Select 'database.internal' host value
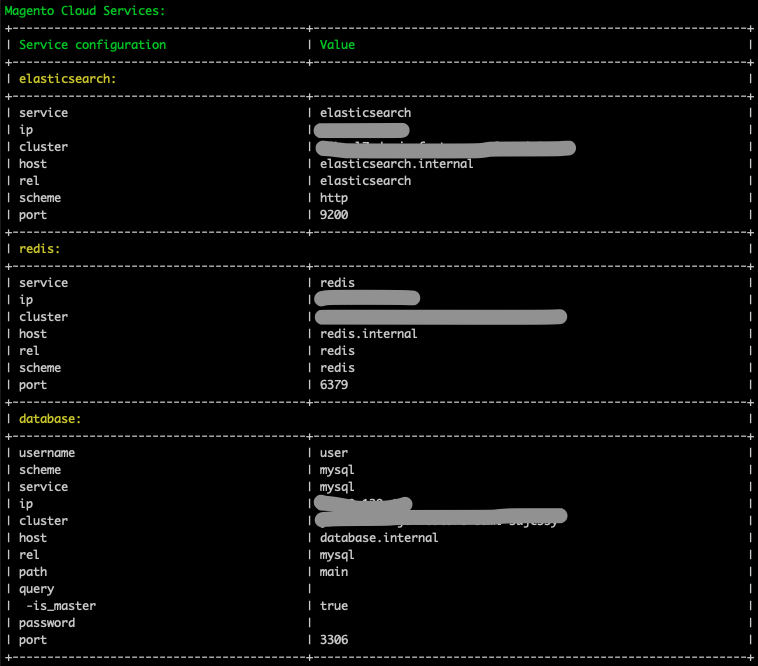 379,538
